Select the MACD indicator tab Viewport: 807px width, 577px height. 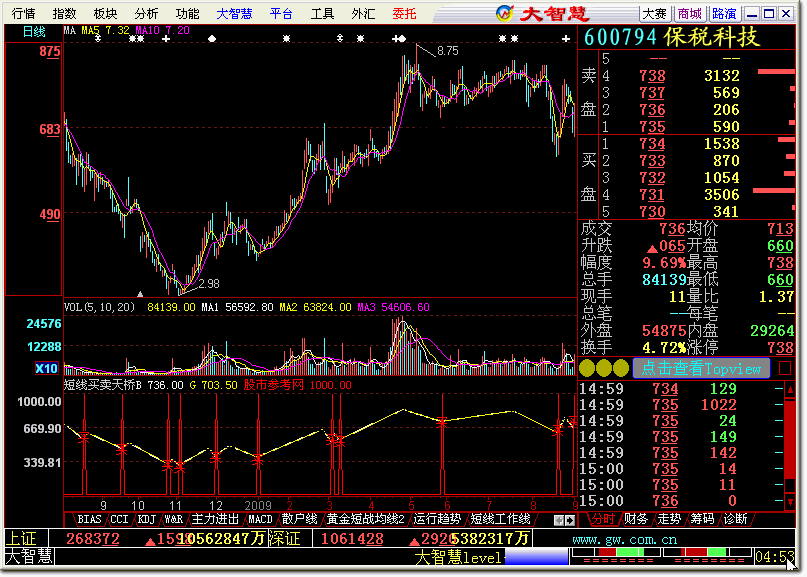point(260,519)
